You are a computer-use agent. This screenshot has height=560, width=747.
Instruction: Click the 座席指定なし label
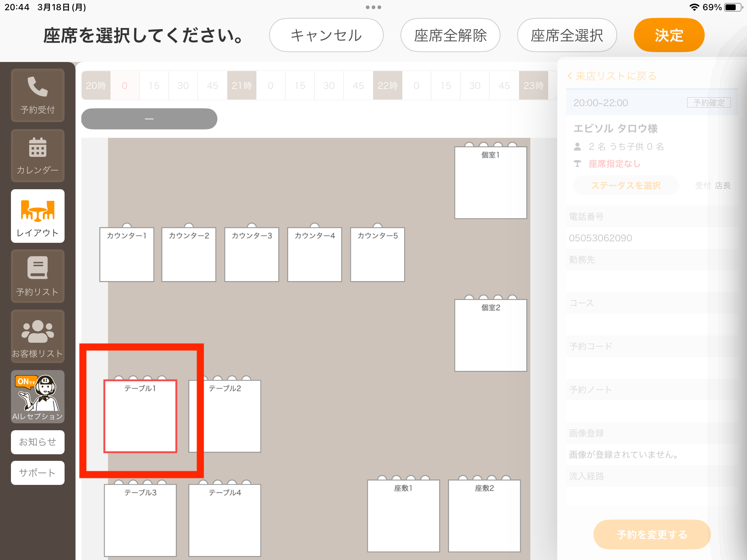[615, 164]
